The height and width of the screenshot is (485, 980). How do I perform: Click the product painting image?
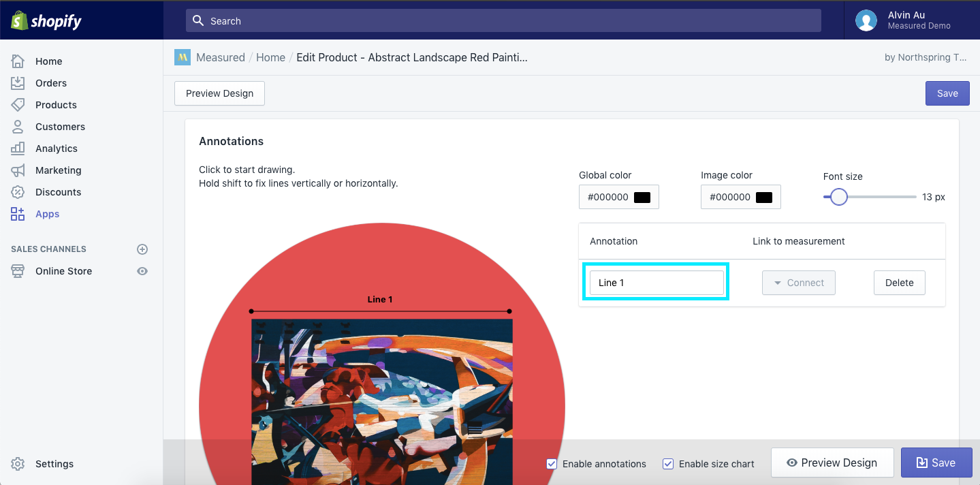[382, 402]
